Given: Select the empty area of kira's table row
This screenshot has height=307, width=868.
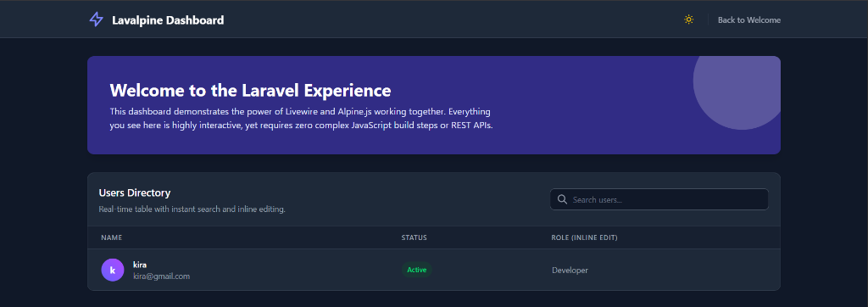Looking at the screenshot, I should (x=692, y=271).
